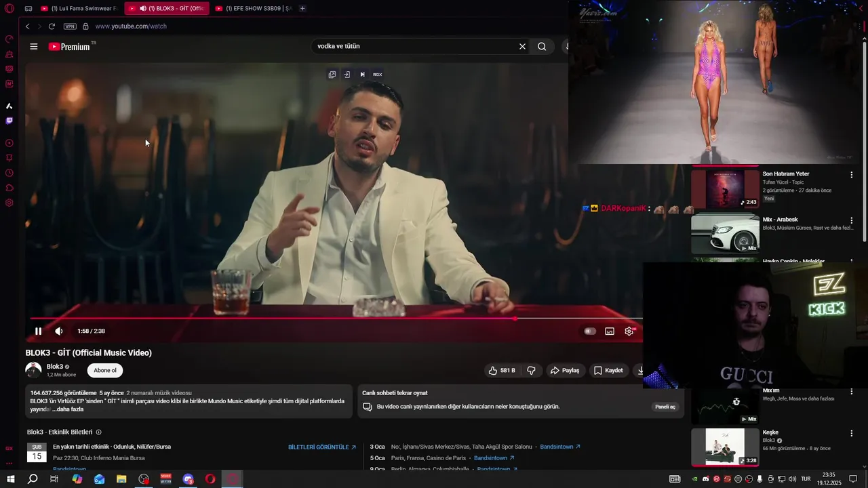Turn on subtitles in the player
868x488 pixels.
[x=610, y=331]
